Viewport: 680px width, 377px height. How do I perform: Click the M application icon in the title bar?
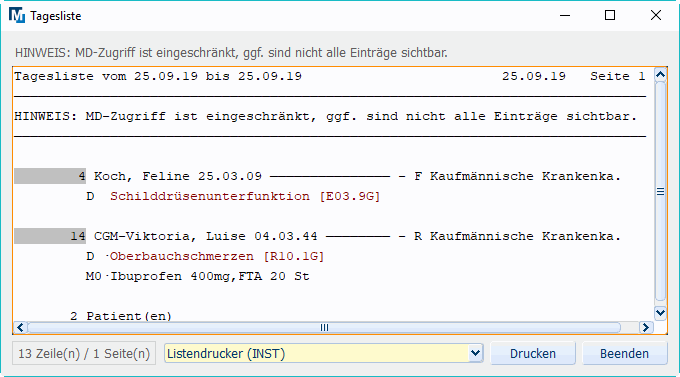pyautogui.click(x=17, y=16)
